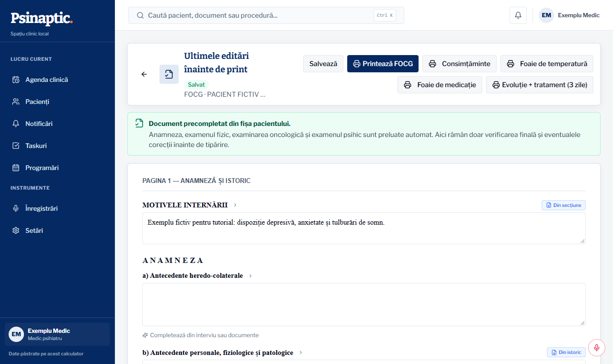Viewport: 613px width, 364px height.
Task: Open Setări in sidebar
Action: point(57,230)
